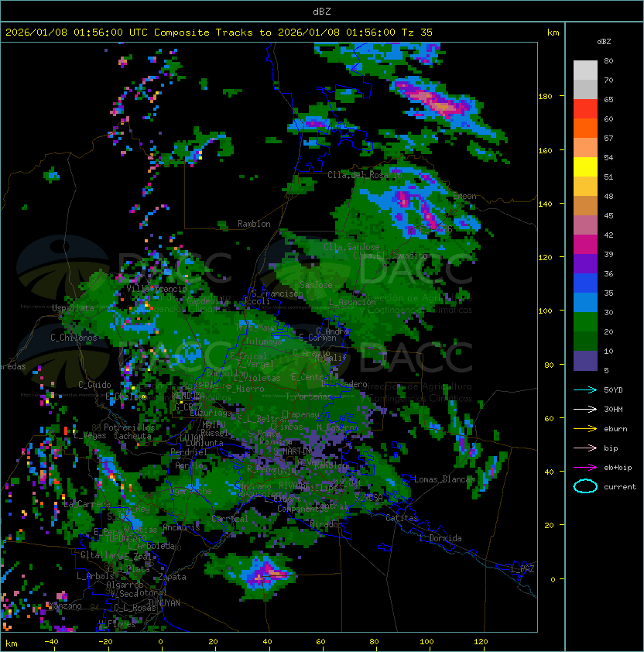Click the 'km' label at the top right
This screenshot has width=644, height=652.
(x=553, y=33)
